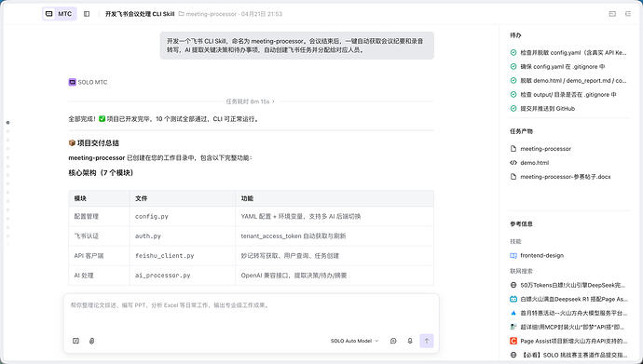This screenshot has height=364, width=643.
Task: Click the 飞书认证 module cell
Action: tap(99, 236)
